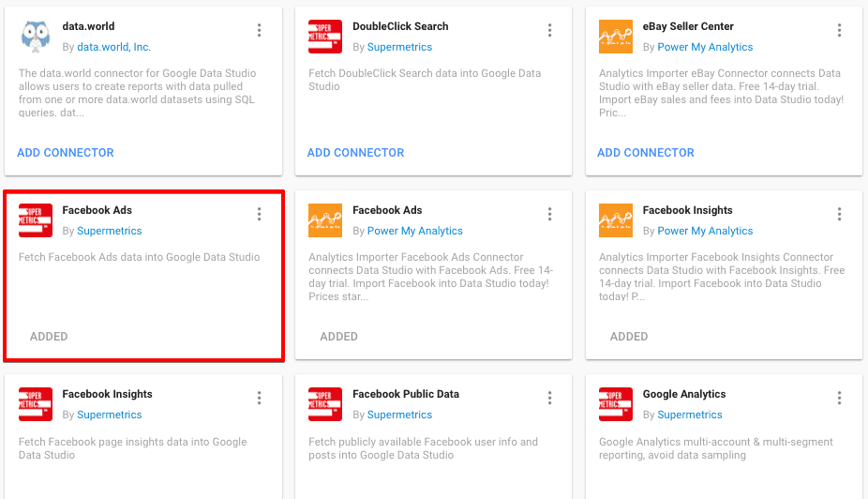Open Power My Analytics link under eBay Seller Center

pos(705,47)
